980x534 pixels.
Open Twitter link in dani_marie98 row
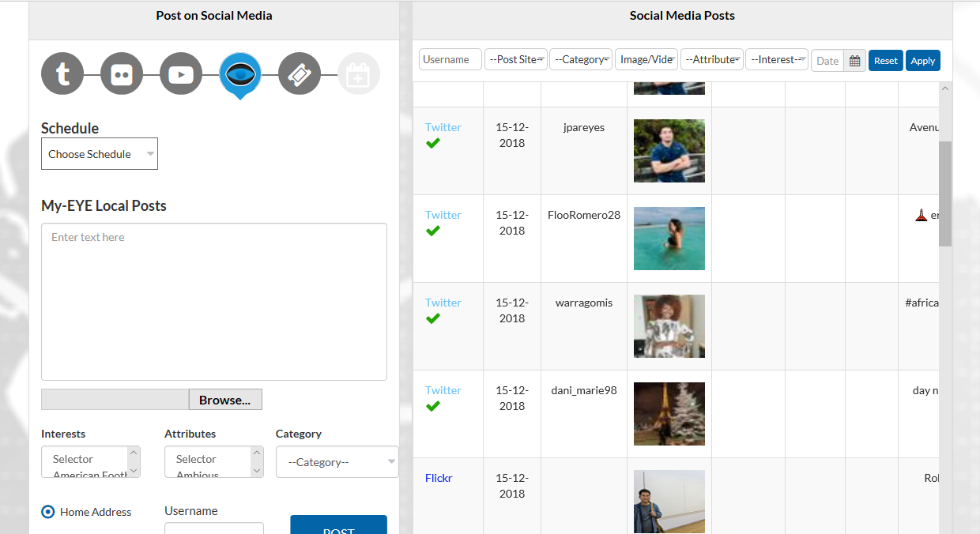coord(443,390)
